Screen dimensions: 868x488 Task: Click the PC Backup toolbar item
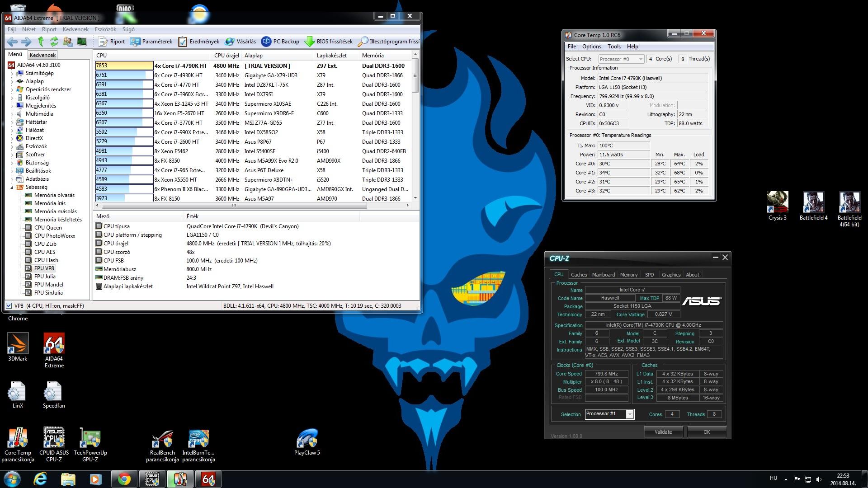coord(280,42)
